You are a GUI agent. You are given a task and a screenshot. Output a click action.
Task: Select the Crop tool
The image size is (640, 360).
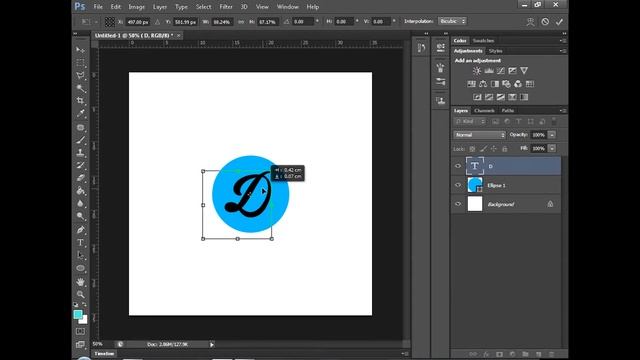(x=80, y=101)
